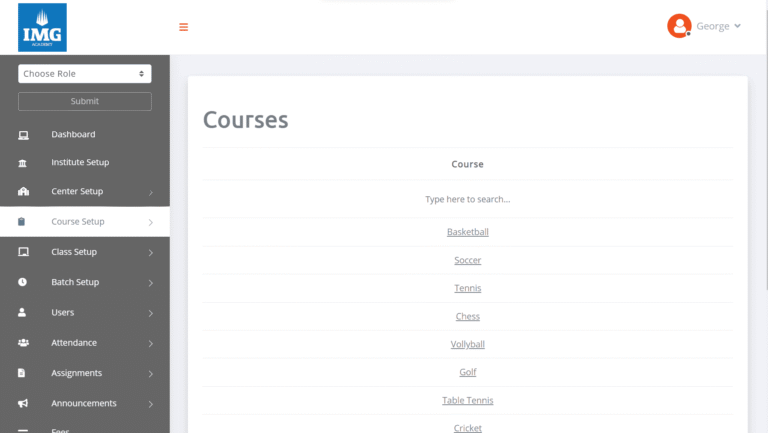The width and height of the screenshot is (768, 433).
Task: Click the course search input field
Action: coord(467,199)
